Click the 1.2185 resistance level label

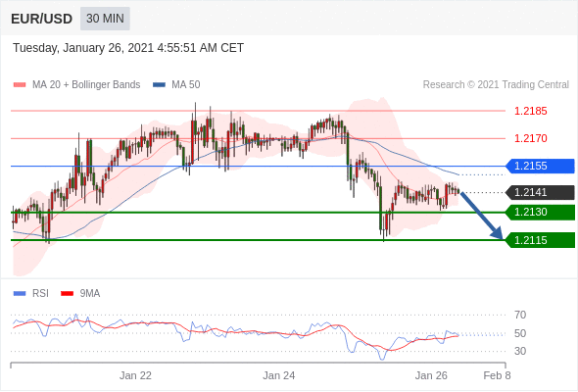point(530,111)
